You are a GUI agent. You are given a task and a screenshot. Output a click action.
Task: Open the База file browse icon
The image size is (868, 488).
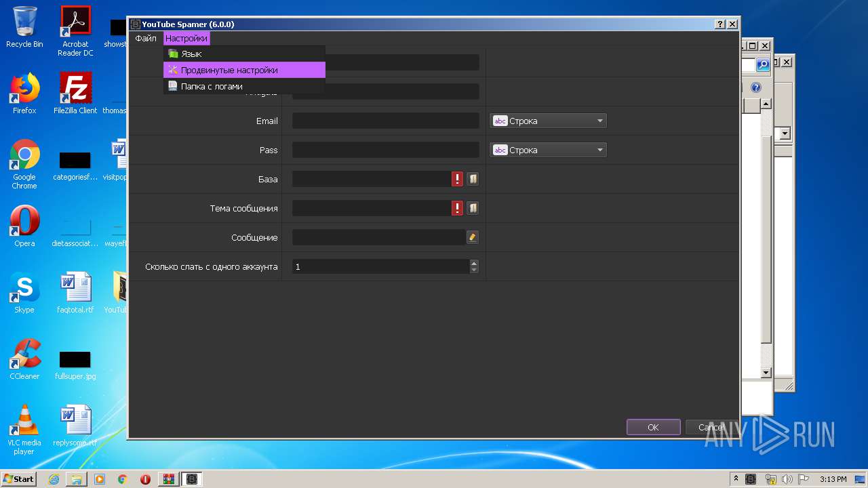(473, 179)
